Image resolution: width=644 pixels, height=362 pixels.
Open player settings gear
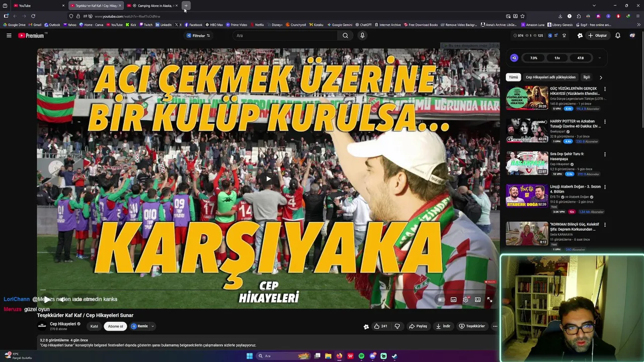466,300
